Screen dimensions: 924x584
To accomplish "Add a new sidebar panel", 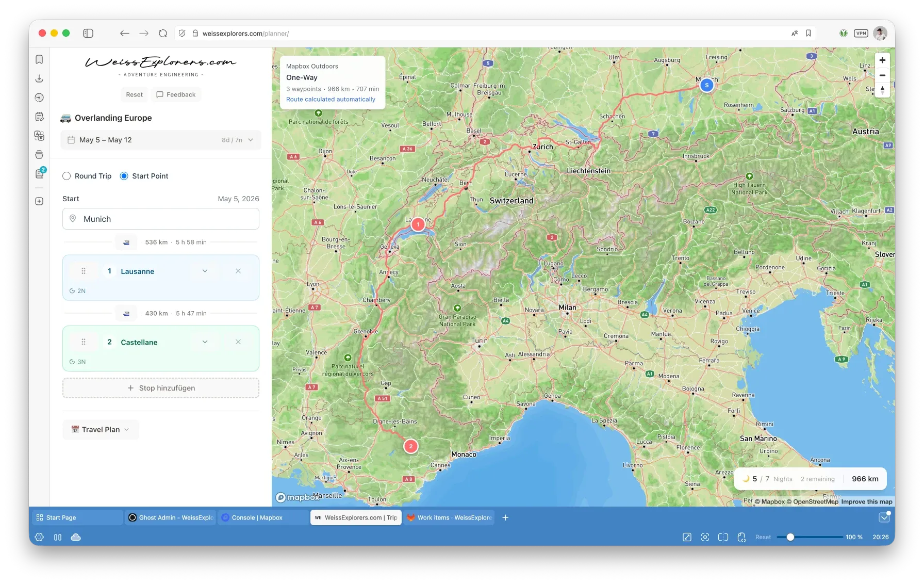I will [x=39, y=201].
